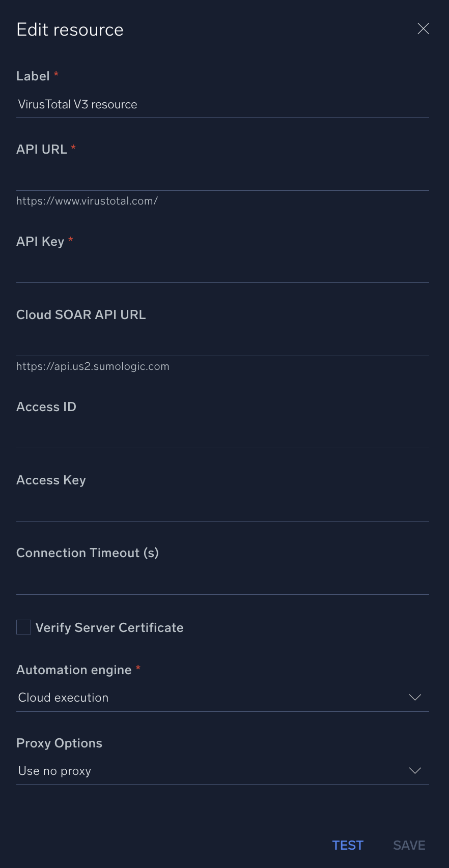Focus the API URL input field
The image size is (449, 868).
coord(222,178)
